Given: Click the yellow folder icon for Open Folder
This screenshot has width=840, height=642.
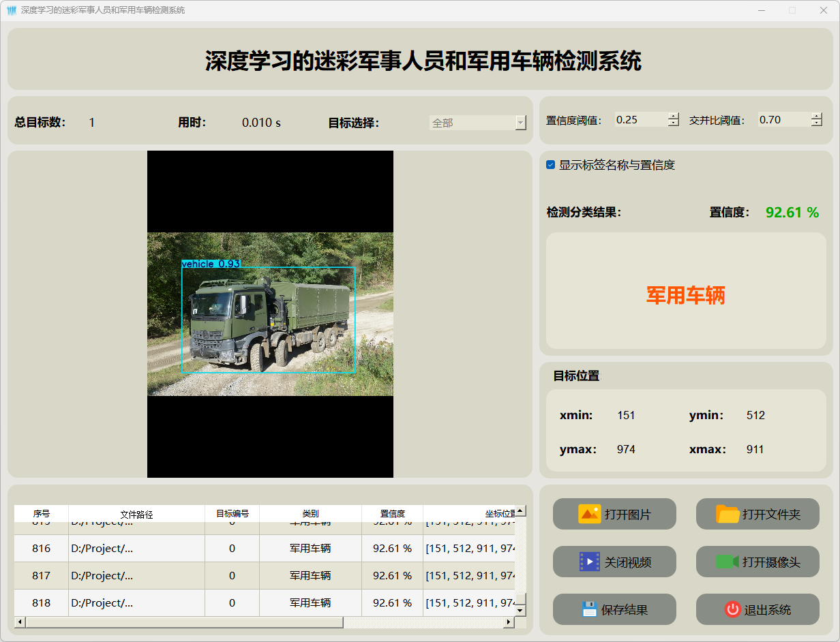Looking at the screenshot, I should [727, 514].
